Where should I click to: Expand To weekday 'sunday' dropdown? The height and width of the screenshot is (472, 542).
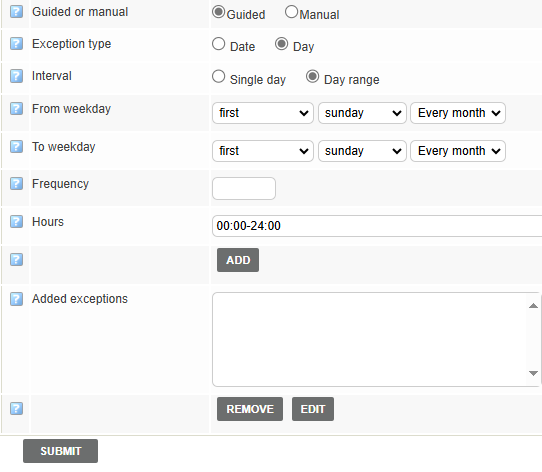[x=362, y=151]
